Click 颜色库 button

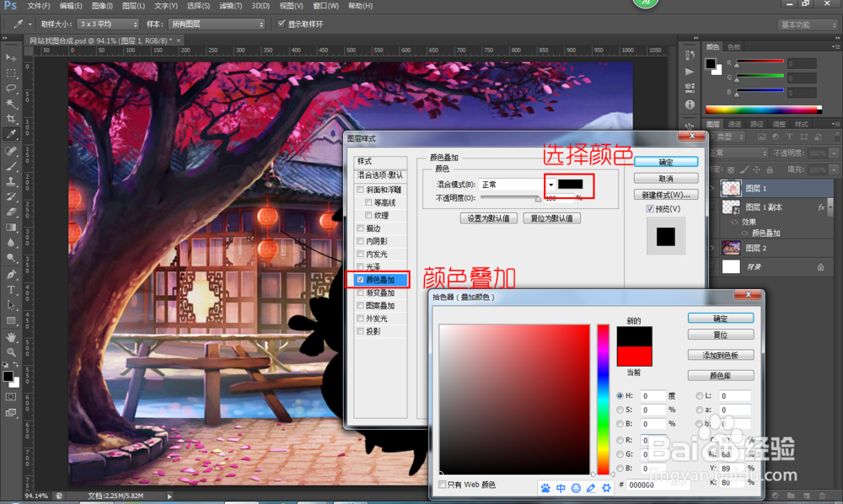pyautogui.click(x=721, y=376)
